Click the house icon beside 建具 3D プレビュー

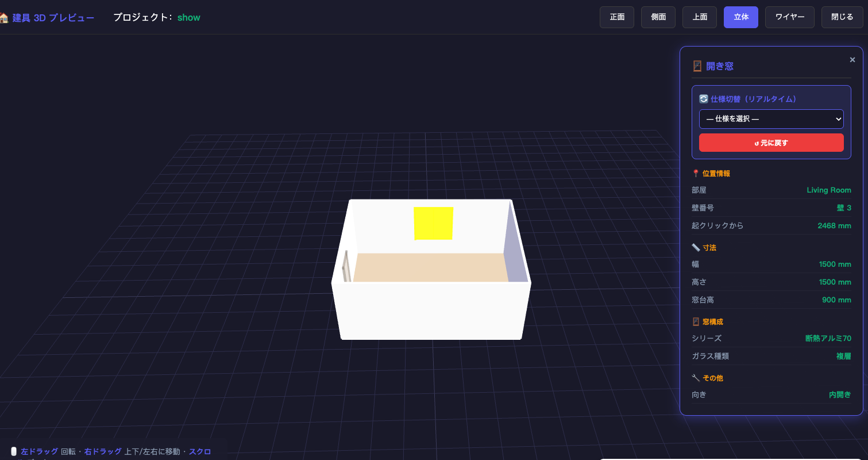click(x=3, y=18)
